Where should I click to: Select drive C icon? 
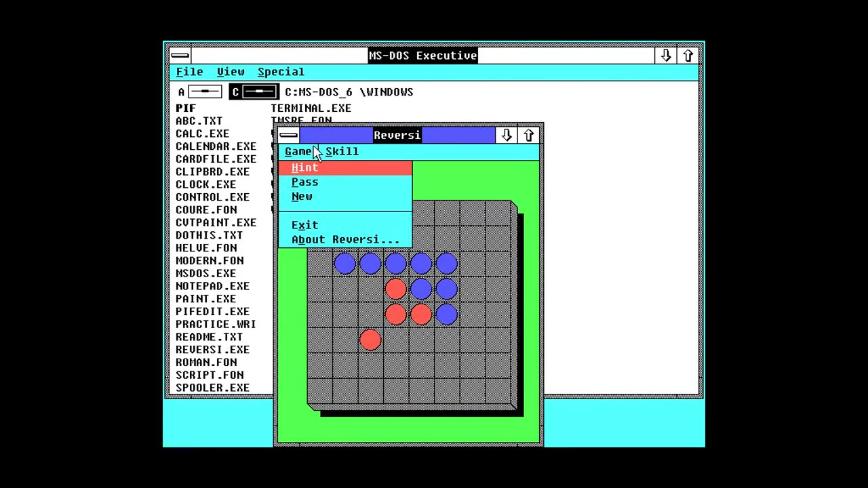pos(254,92)
